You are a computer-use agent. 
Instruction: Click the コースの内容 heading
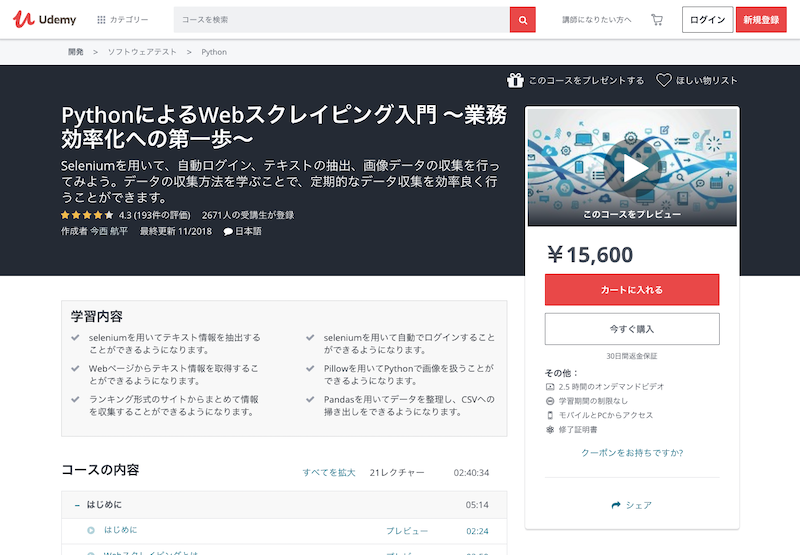pos(101,470)
